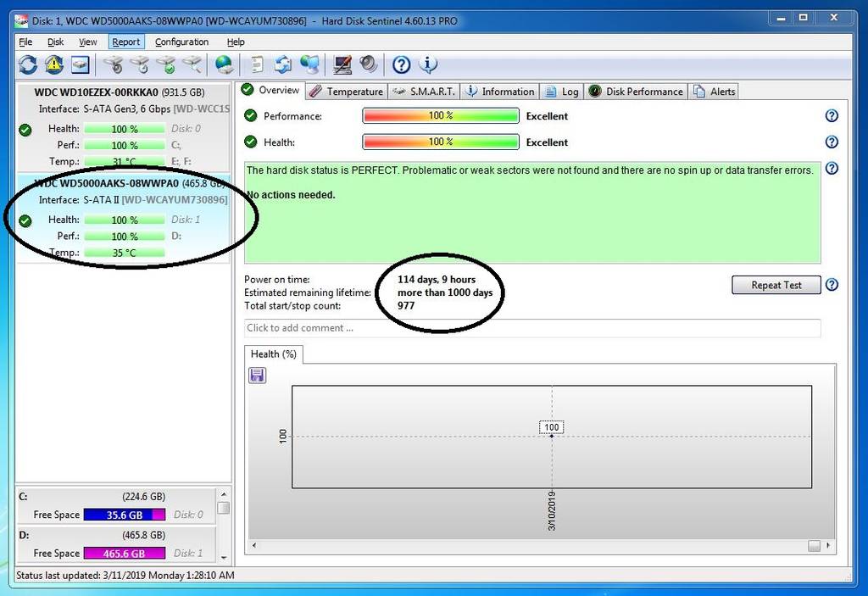Click the green check icon of WD5000AAKS disk

pyautogui.click(x=25, y=221)
